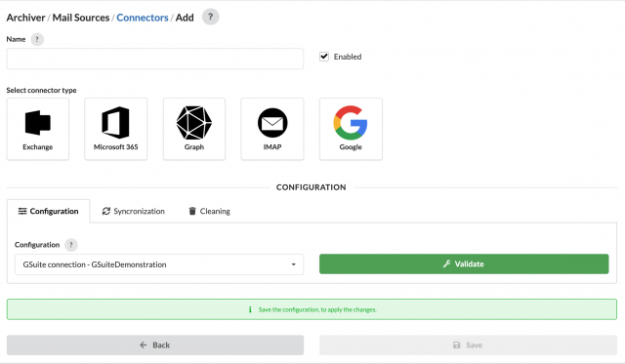Viewport: 625px width, 364px height.
Task: Uncheck the Enabled checkbox
Action: 324,57
